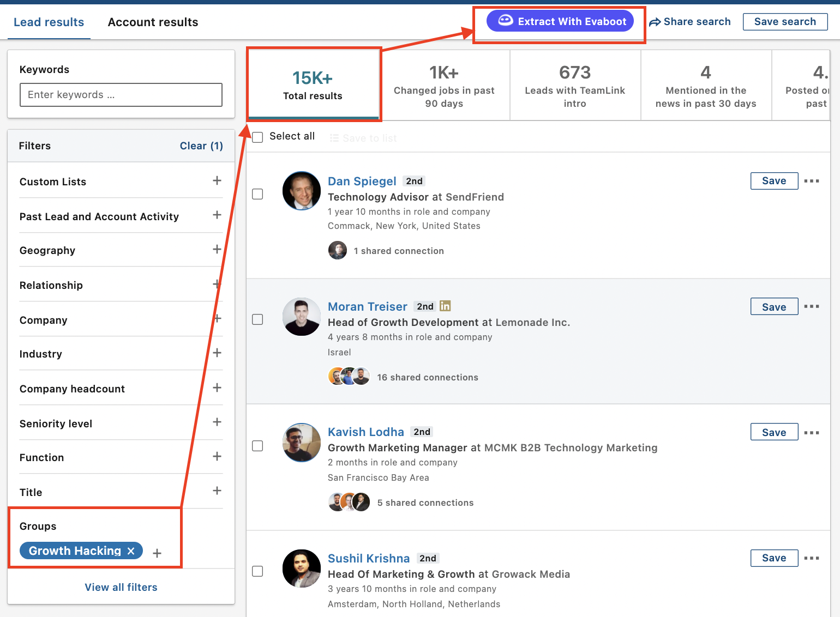Viewport: 840px width, 617px height.
Task: Click Dan Spiegel's shared connection avatar
Action: click(x=338, y=250)
